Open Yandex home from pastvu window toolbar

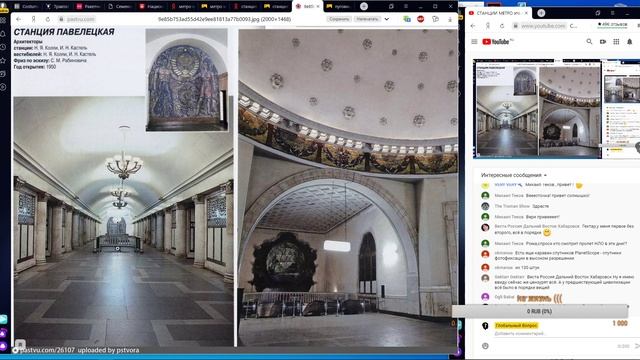pyautogui.click(x=33, y=19)
